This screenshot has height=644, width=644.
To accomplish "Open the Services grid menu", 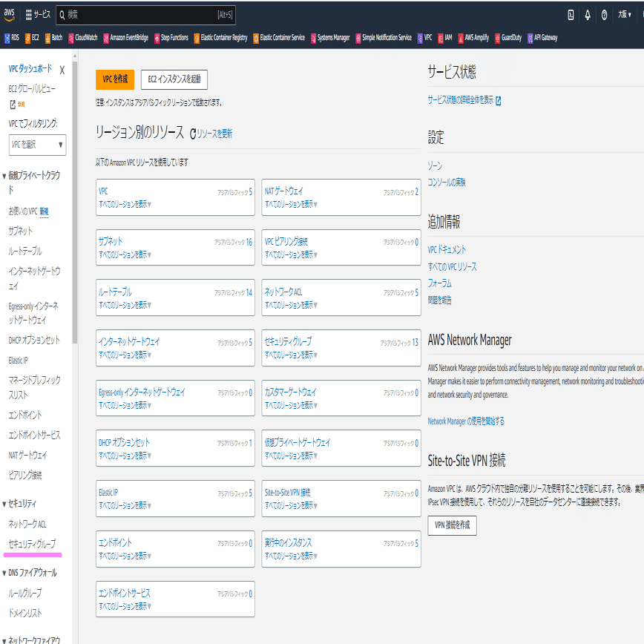I will click(38, 15).
